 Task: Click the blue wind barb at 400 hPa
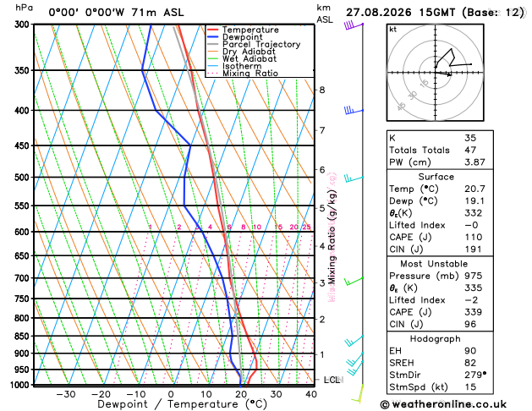(x=354, y=110)
